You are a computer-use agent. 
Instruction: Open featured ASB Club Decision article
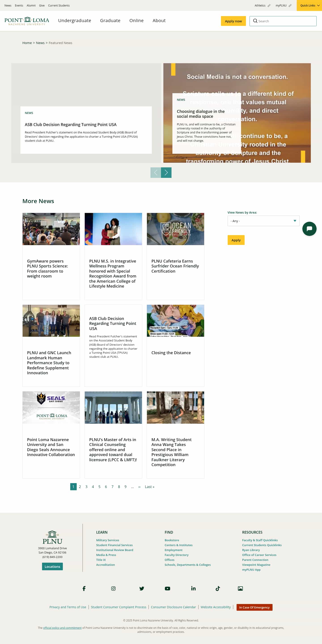pyautogui.click(x=71, y=124)
